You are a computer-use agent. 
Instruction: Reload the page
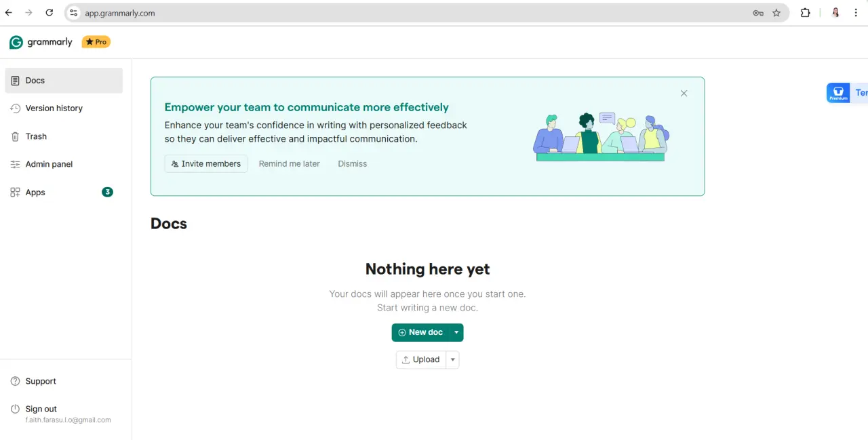[x=50, y=13]
